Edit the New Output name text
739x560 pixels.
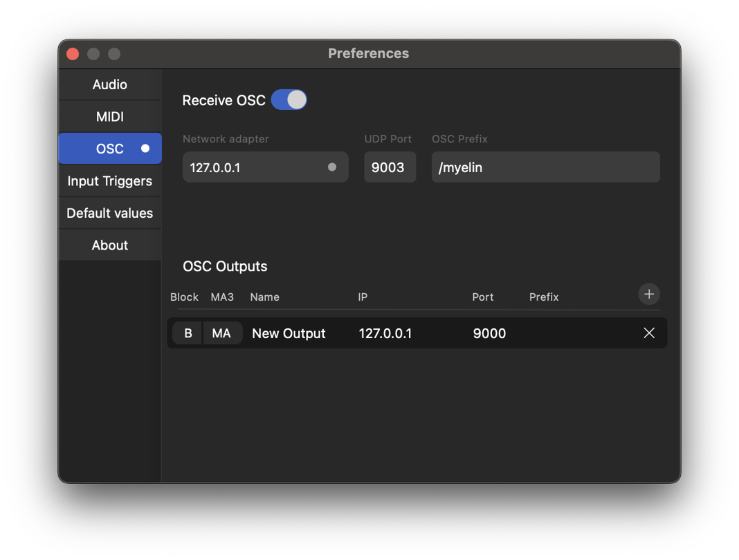pos(289,333)
